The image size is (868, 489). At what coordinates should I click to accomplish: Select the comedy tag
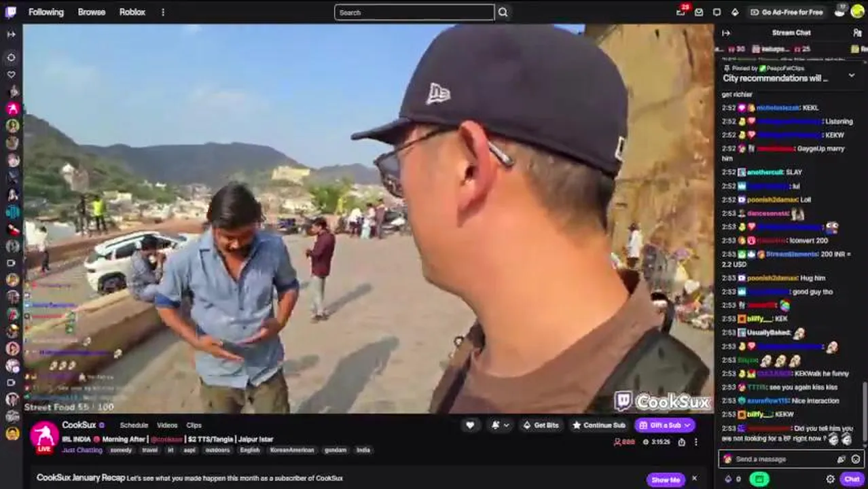(x=121, y=450)
